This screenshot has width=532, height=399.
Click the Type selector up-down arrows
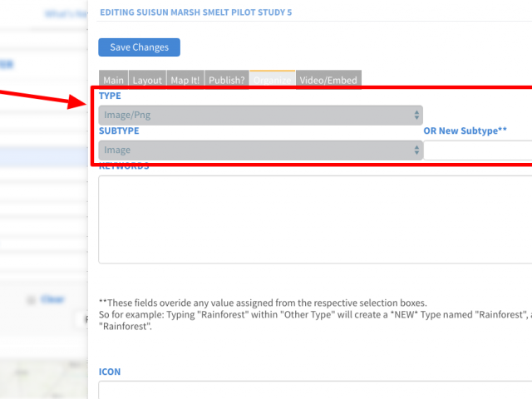point(416,115)
